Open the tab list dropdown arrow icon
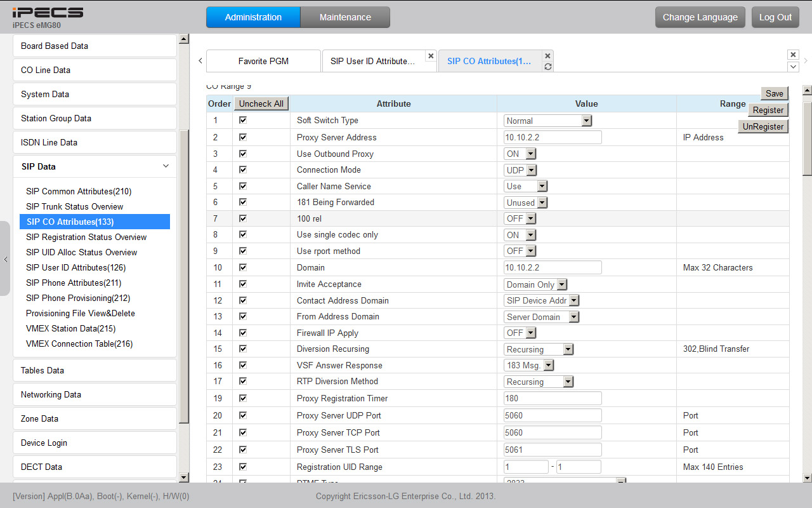The width and height of the screenshot is (812, 508). click(x=793, y=67)
